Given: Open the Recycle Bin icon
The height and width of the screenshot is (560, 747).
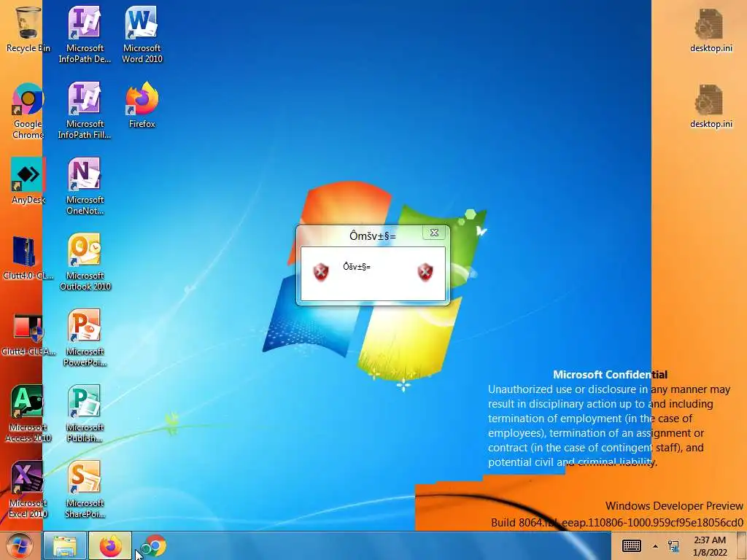Looking at the screenshot, I should (28, 29).
